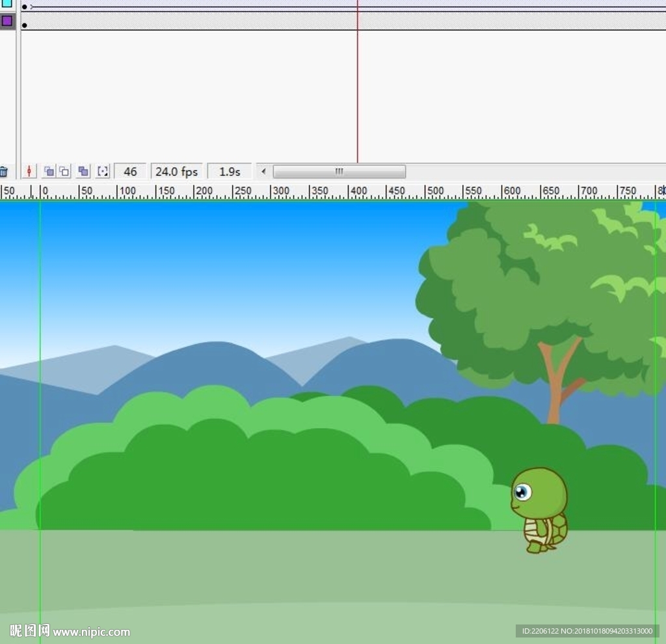The height and width of the screenshot is (644, 666).
Task: Toggle the cyan layer outline color square
Action: tap(7, 3)
